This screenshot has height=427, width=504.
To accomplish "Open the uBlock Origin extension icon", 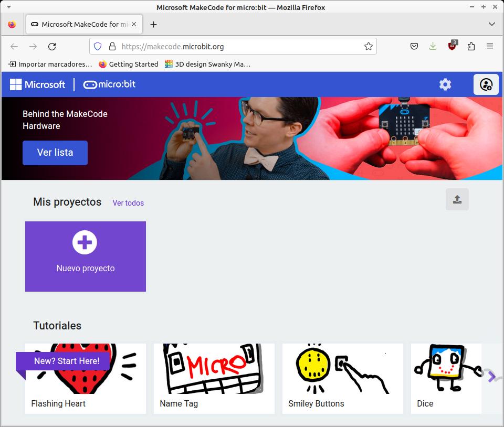I will (x=452, y=46).
